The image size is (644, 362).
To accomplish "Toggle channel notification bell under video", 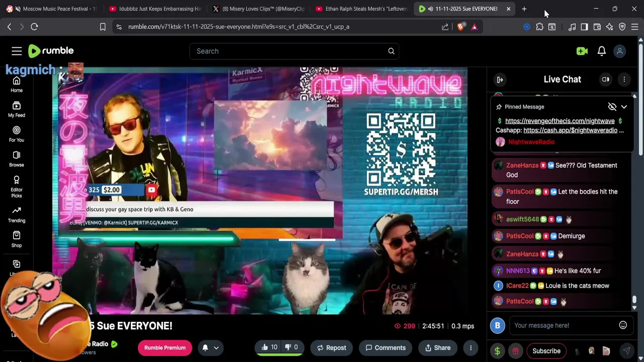I will 205,347.
